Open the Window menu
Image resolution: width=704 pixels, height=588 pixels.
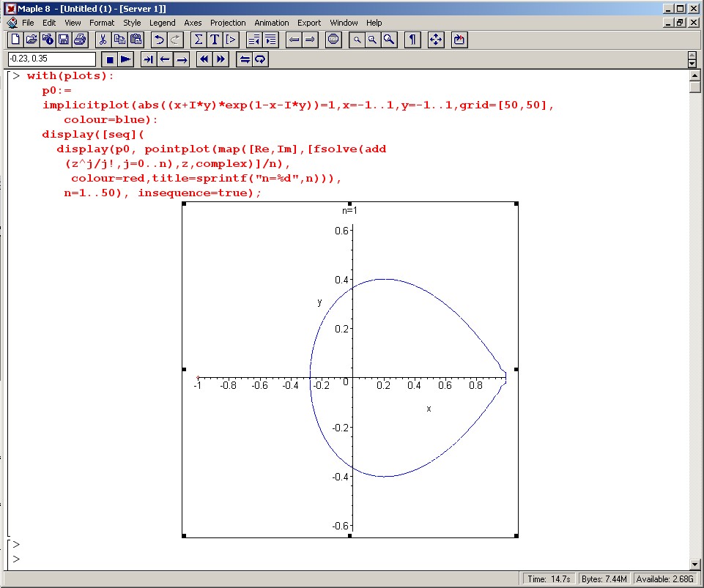(x=344, y=23)
